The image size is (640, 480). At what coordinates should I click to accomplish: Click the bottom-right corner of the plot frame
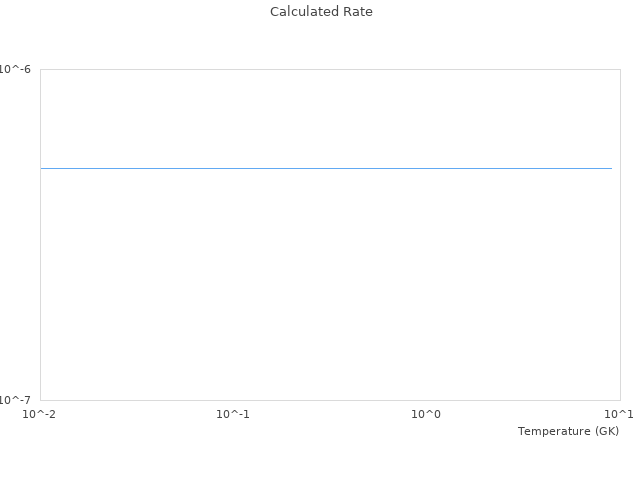(x=620, y=400)
